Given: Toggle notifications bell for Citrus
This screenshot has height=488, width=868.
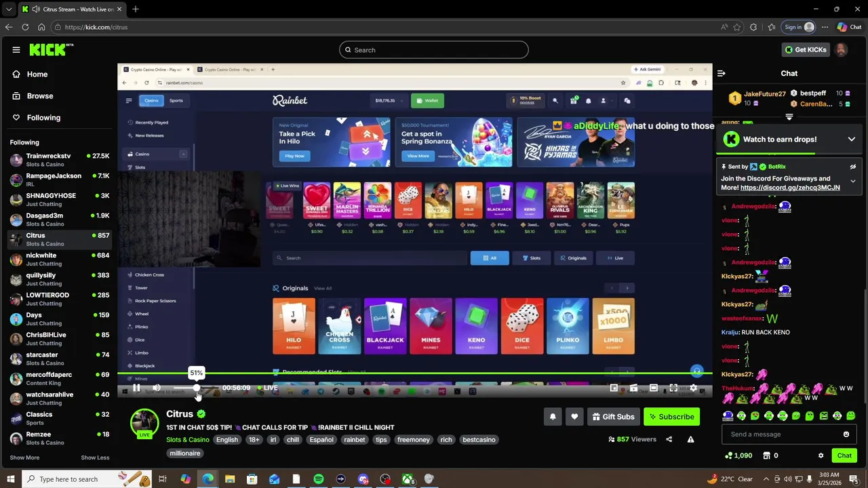Looking at the screenshot, I should tap(553, 417).
